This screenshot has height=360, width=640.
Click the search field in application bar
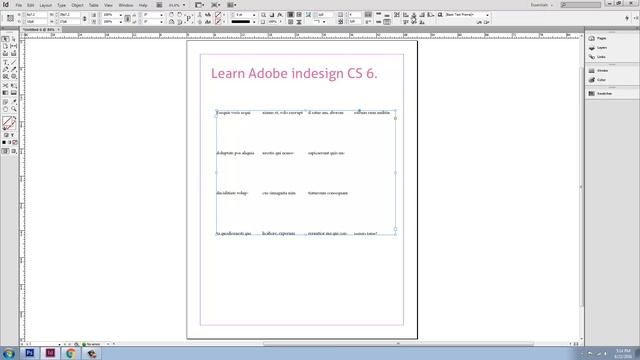(580, 5)
